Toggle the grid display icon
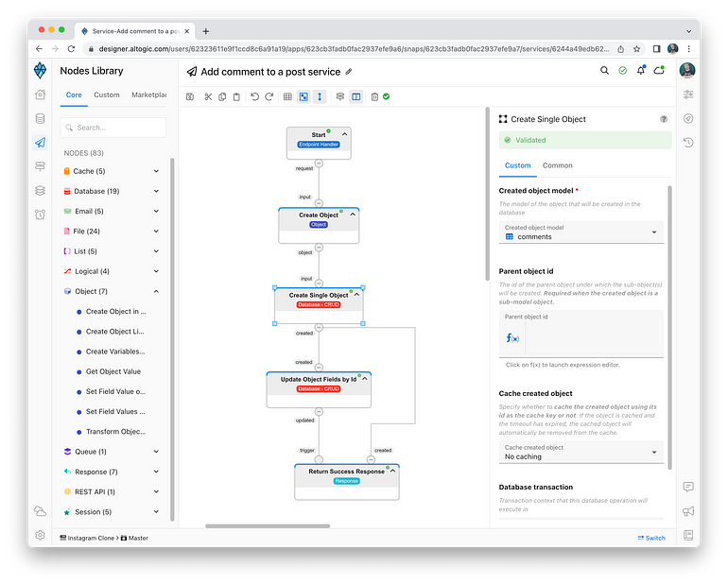The height and width of the screenshot is (584, 728). (x=287, y=96)
